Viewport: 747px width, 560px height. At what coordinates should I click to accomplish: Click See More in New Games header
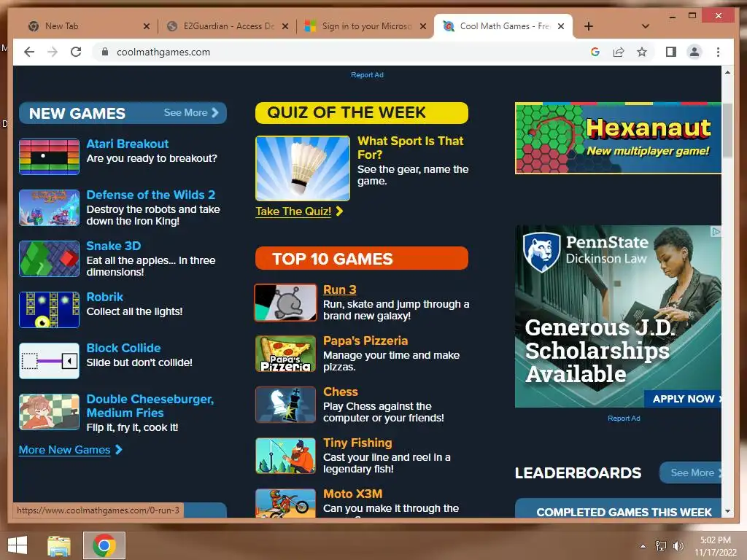pyautogui.click(x=190, y=113)
